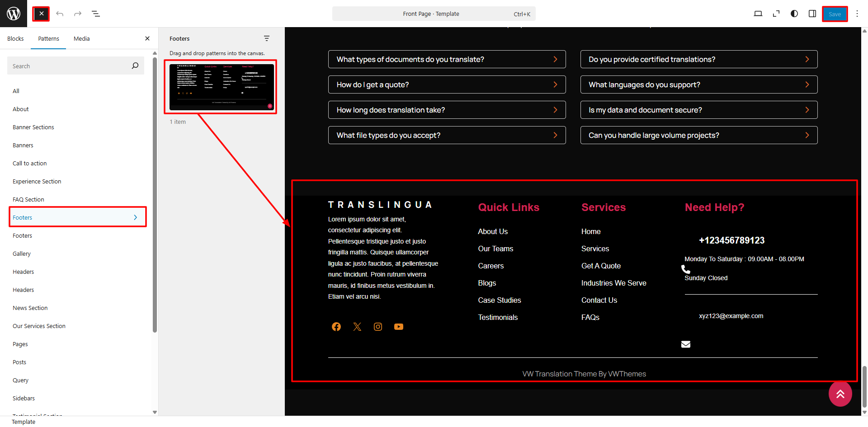Click the page vertical scrollbar thumb
Screen dimensions: 868x427
[x=864, y=386]
